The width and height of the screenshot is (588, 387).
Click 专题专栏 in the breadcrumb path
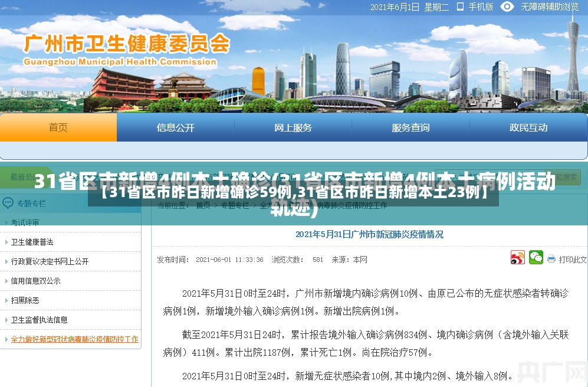point(235,205)
